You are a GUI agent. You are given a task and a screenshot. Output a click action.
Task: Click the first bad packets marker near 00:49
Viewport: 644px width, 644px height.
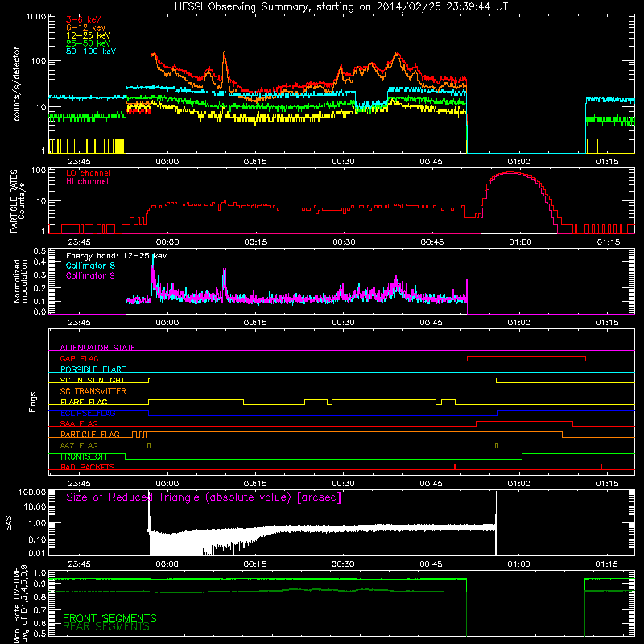(455, 467)
